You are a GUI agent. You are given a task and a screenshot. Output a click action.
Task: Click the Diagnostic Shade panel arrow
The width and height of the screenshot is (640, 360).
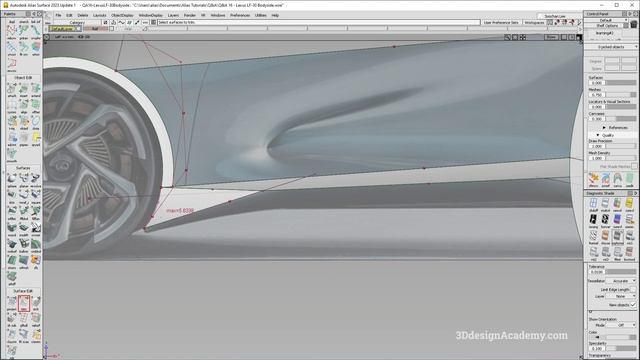click(x=636, y=193)
